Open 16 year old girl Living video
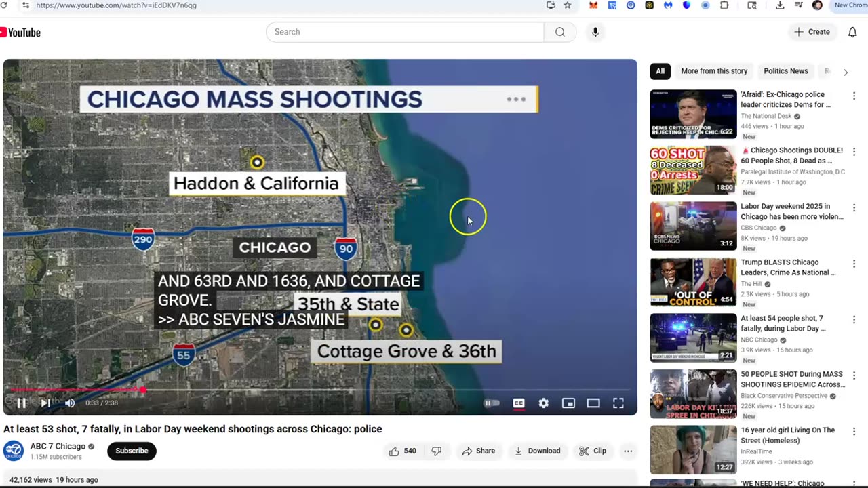This screenshot has height=488, width=868. [693, 449]
